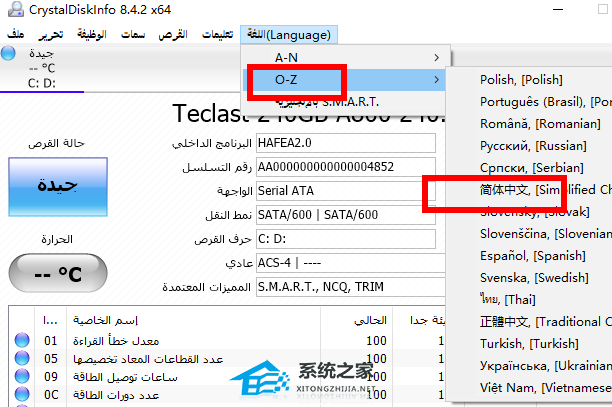Image resolution: width=612 pixels, height=407 pixels.
Task: Open the اللغة(Language) menu
Action: [x=288, y=34]
